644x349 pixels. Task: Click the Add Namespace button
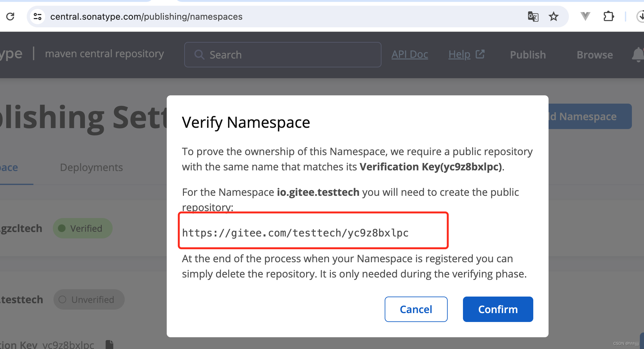coord(590,116)
